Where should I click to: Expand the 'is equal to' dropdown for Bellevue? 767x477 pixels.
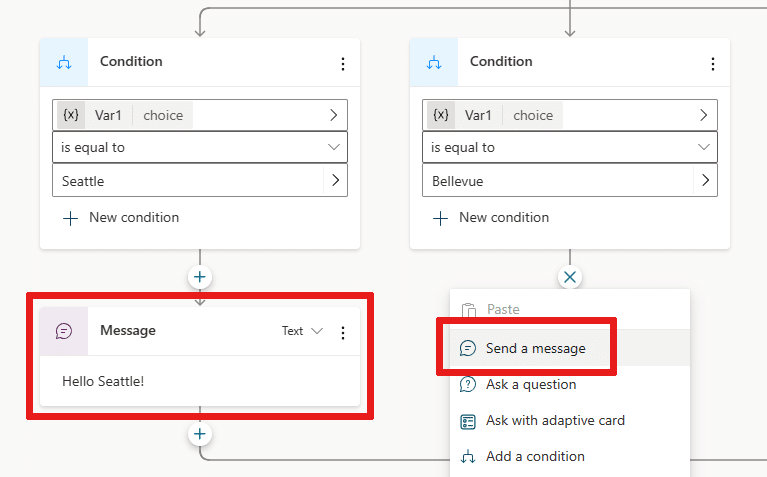pyautogui.click(x=570, y=147)
